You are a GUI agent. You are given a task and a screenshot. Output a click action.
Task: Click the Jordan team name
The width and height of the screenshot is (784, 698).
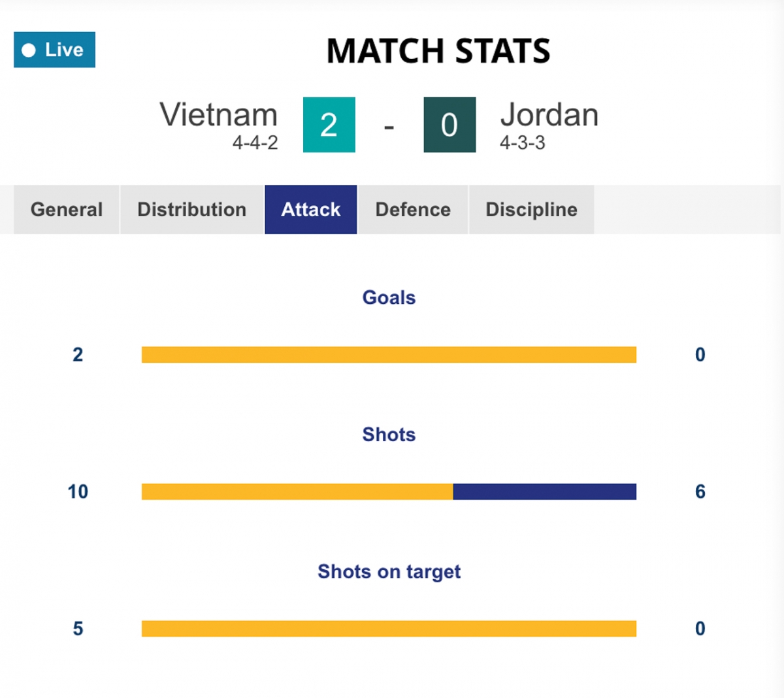pyautogui.click(x=549, y=115)
